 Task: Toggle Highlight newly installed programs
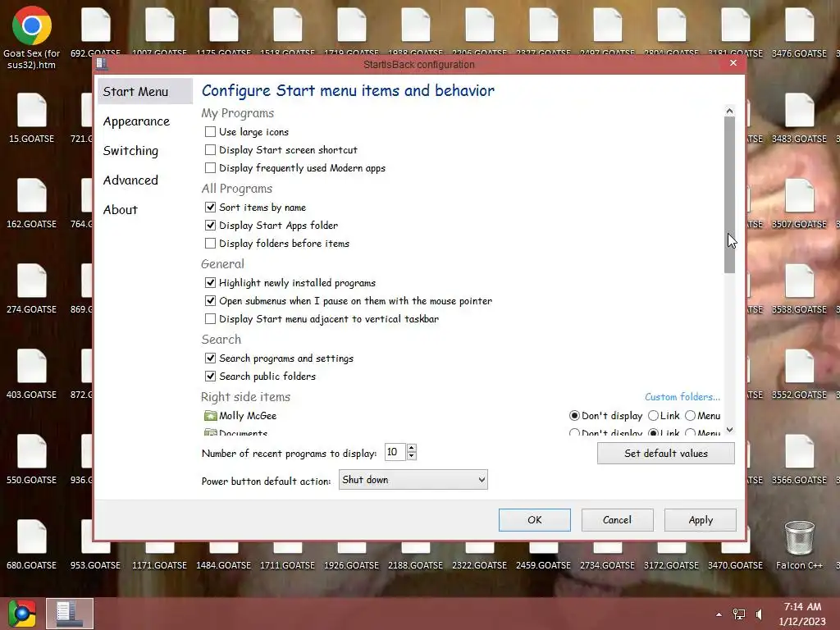(211, 283)
